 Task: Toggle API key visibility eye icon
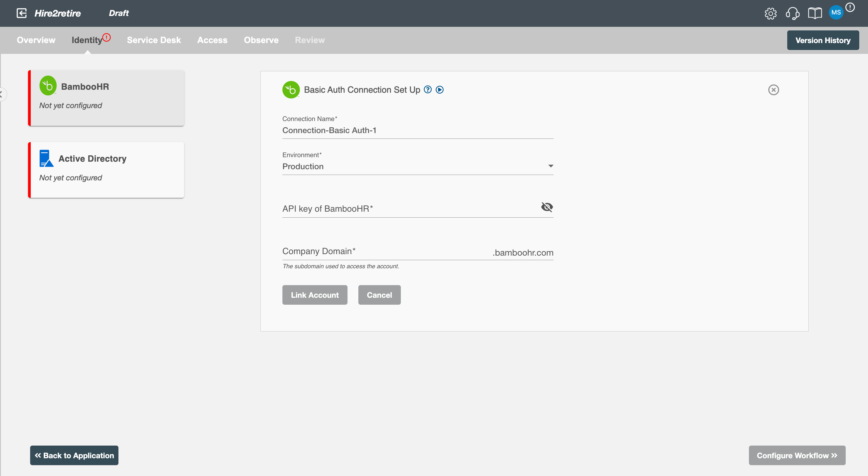pos(547,207)
